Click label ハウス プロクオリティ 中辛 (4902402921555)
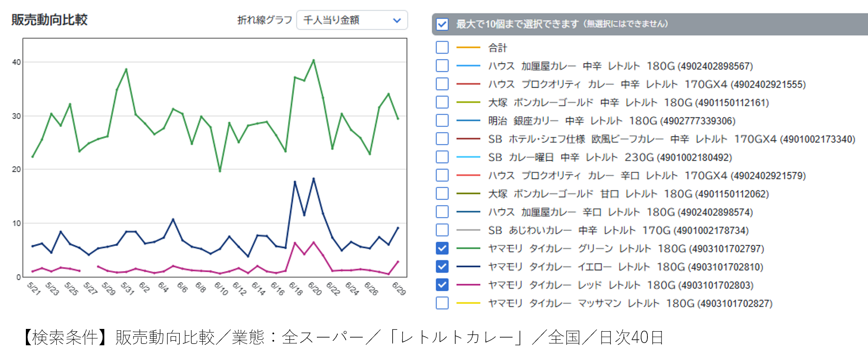 pos(647,84)
